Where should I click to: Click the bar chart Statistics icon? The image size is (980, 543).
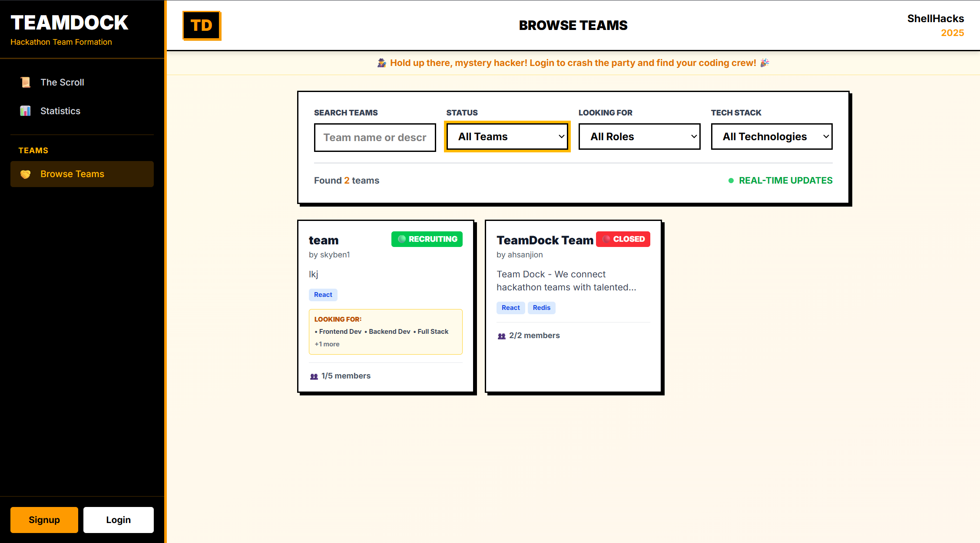coord(26,111)
